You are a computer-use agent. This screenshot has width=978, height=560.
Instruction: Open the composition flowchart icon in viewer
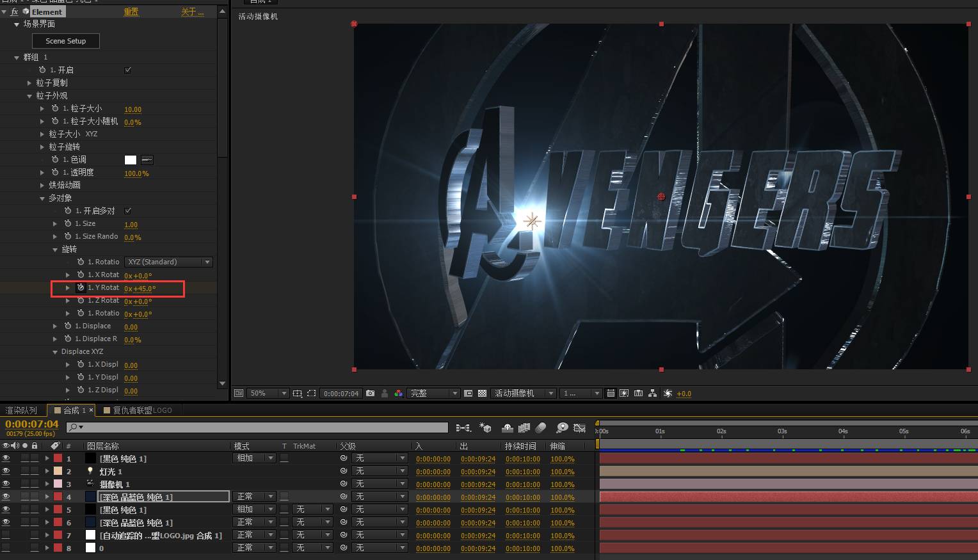(x=652, y=393)
